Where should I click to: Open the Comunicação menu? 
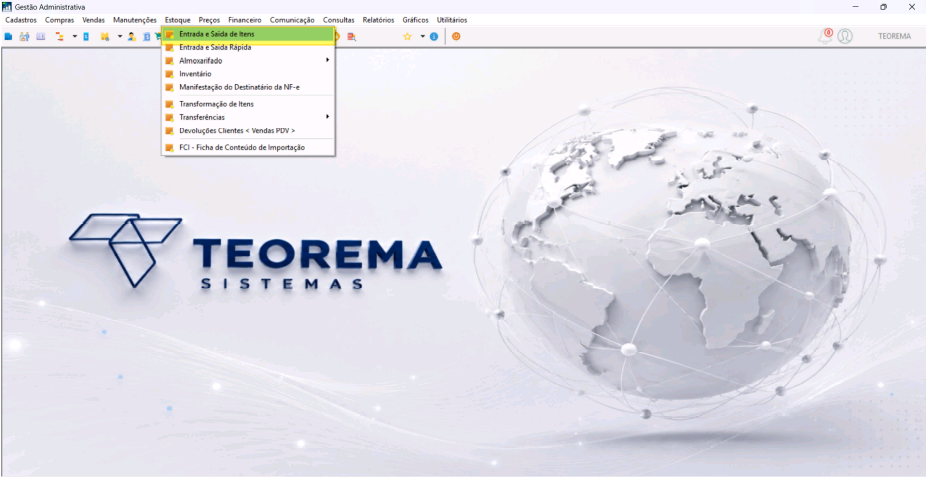point(292,20)
